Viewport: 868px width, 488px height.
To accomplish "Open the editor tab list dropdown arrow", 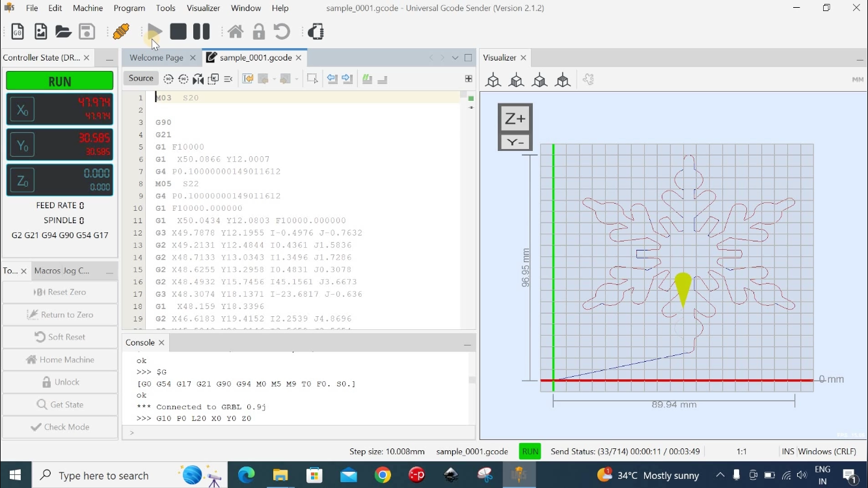I will point(455,58).
